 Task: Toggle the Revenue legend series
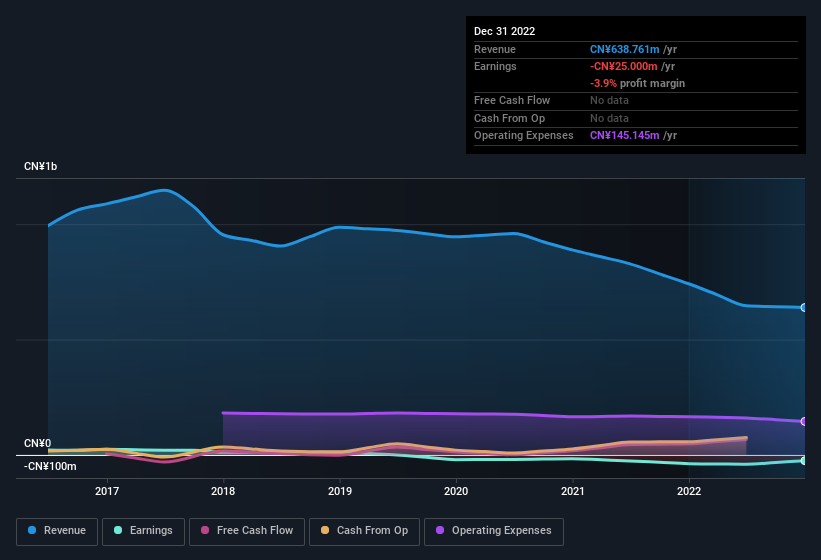(57, 531)
